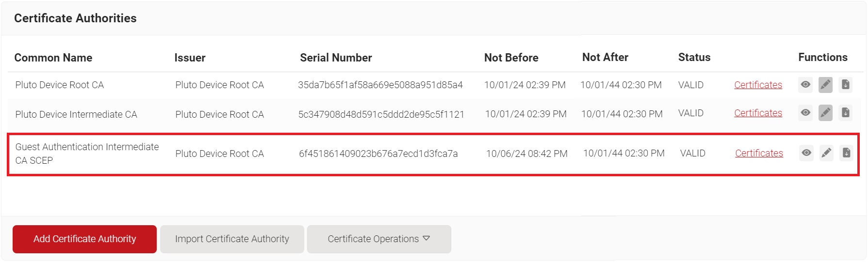Click the Serial Number column header
The width and height of the screenshot is (868, 262).
point(336,58)
